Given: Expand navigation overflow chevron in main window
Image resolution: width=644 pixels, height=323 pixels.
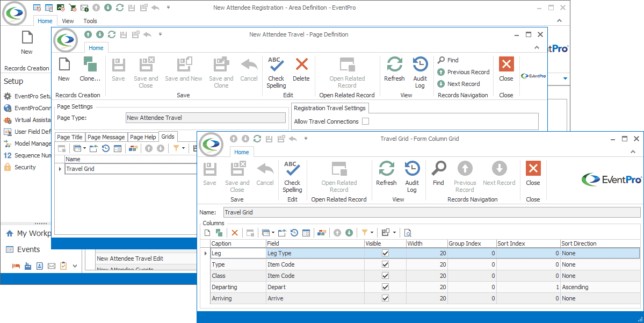Looking at the screenshot, I should (75, 266).
